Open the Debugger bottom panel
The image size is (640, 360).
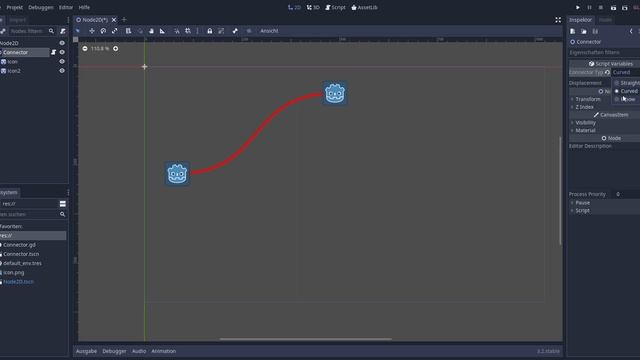pos(114,351)
